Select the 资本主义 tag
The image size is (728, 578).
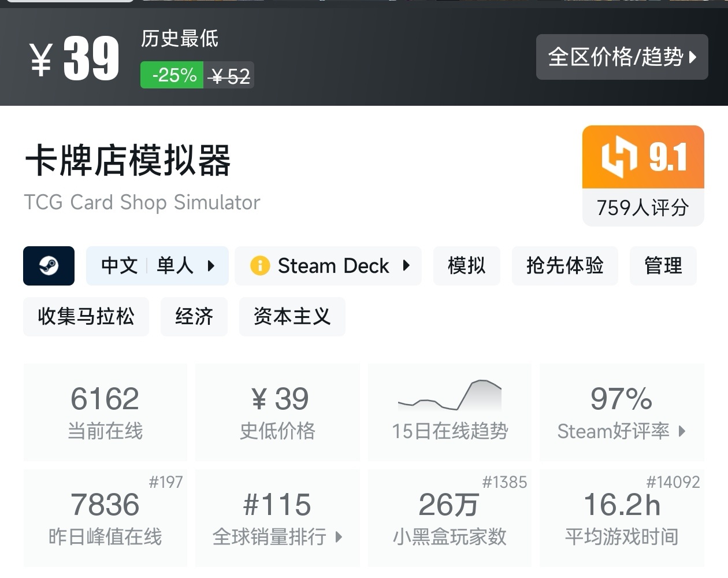[292, 317]
